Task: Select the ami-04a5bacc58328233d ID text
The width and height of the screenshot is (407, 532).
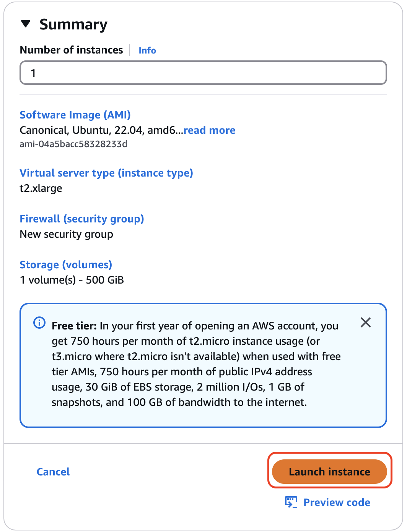Action: coord(73,144)
